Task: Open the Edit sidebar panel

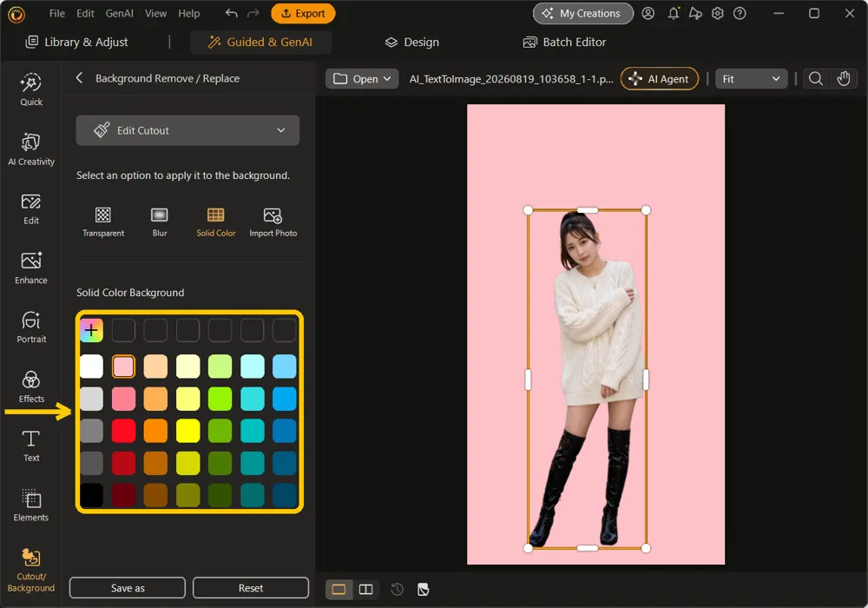Action: (31, 209)
